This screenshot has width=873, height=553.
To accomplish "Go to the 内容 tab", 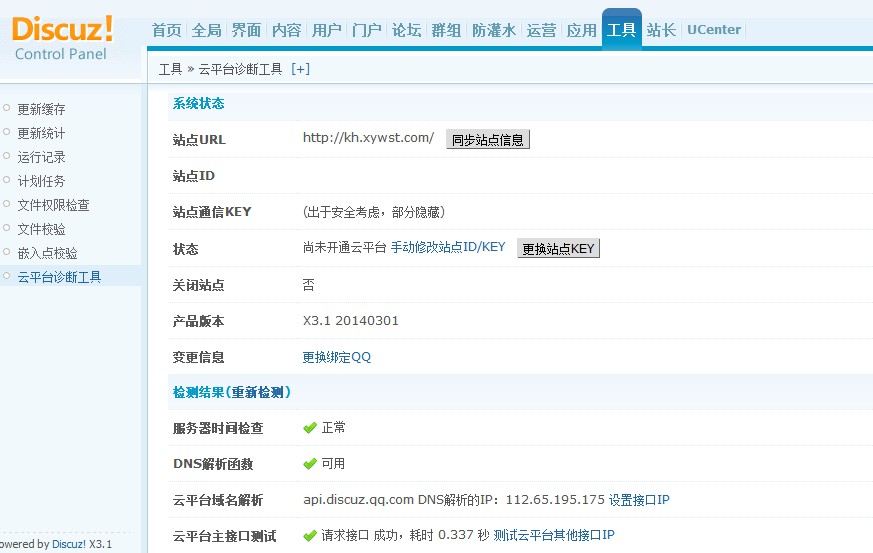I will tap(287, 30).
